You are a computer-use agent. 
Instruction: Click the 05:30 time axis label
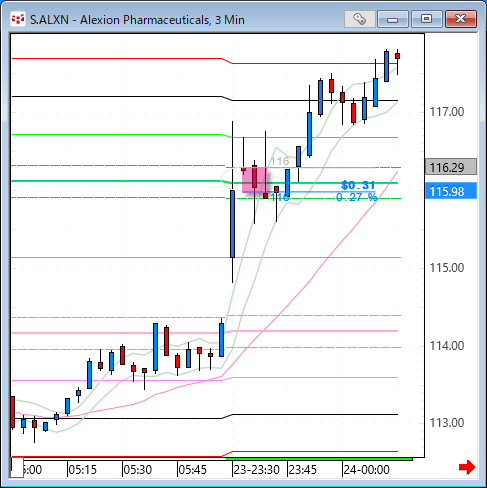pyautogui.click(x=138, y=470)
